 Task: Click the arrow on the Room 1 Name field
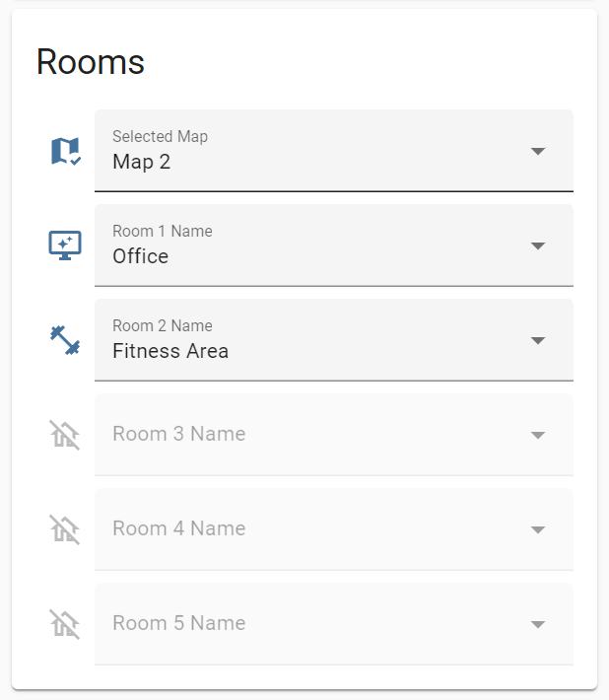coord(538,245)
